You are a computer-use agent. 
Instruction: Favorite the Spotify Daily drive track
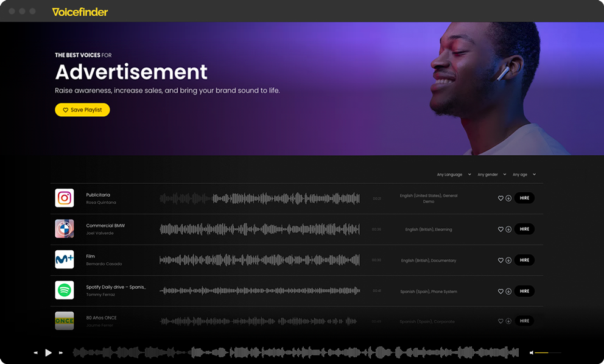tap(500, 292)
